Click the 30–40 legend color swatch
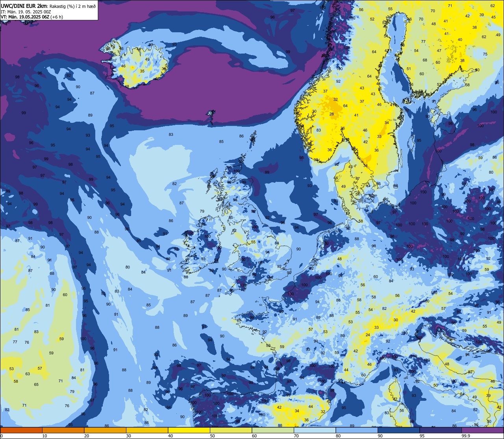 [x=147, y=430]
